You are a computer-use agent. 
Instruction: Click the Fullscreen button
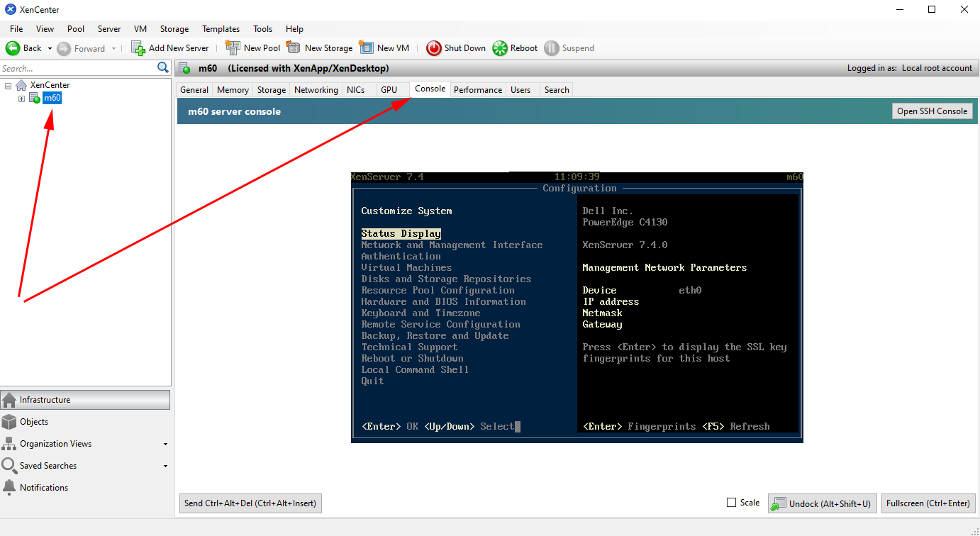(x=928, y=503)
